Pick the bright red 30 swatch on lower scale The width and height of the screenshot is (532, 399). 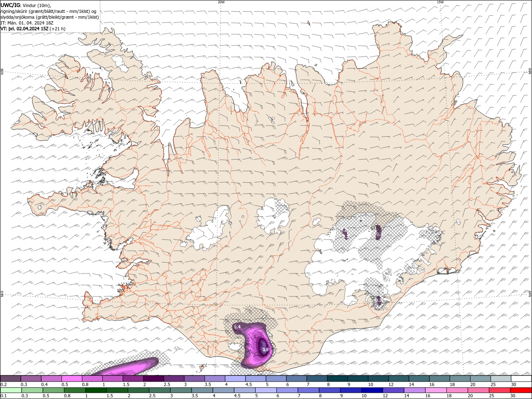click(x=520, y=390)
